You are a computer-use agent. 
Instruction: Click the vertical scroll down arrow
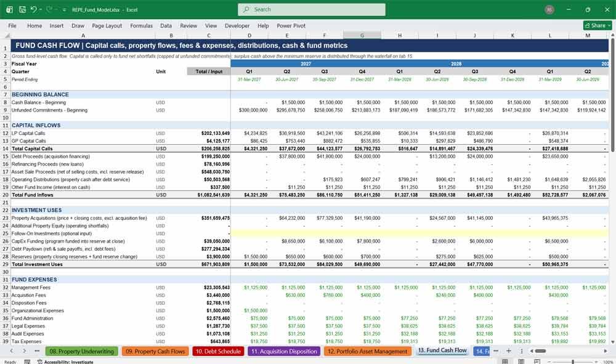click(x=612, y=342)
